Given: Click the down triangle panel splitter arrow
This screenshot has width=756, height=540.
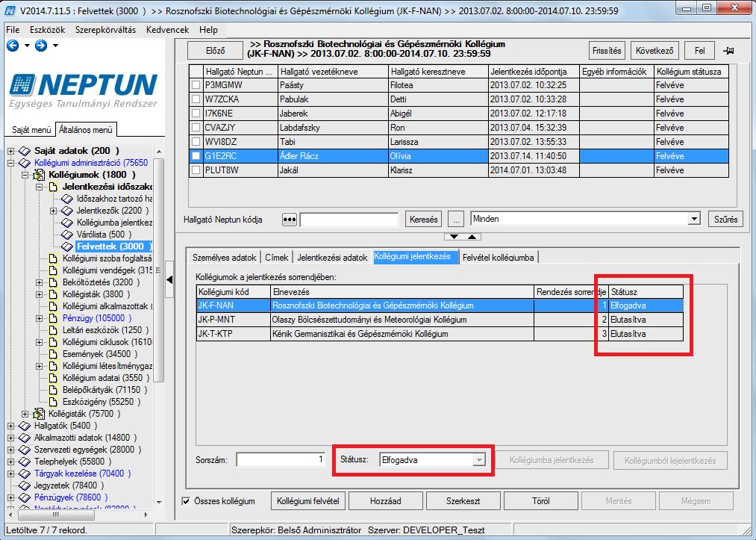Looking at the screenshot, I should coord(454,237).
